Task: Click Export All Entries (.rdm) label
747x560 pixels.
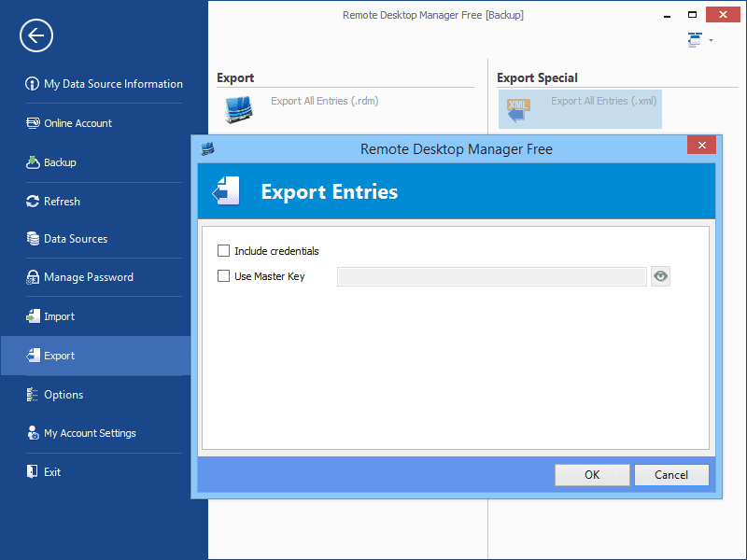Action: 325,101
